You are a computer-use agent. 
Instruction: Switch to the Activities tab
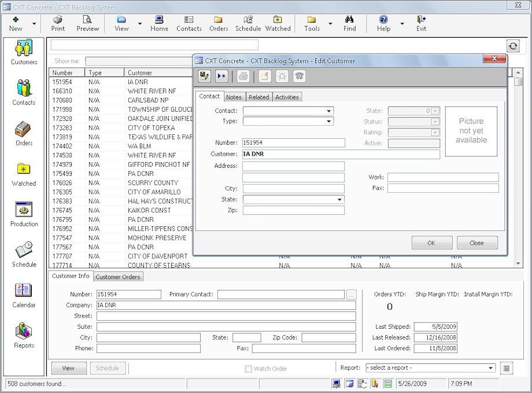tap(287, 97)
